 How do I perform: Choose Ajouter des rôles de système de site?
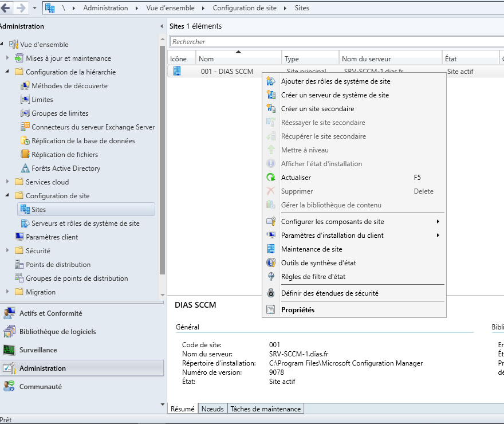[x=335, y=81]
